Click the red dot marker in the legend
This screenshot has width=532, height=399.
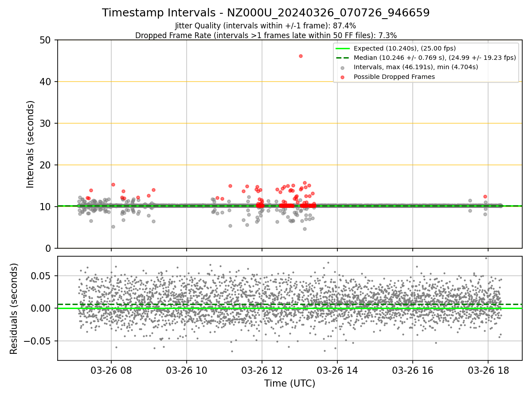343,77
